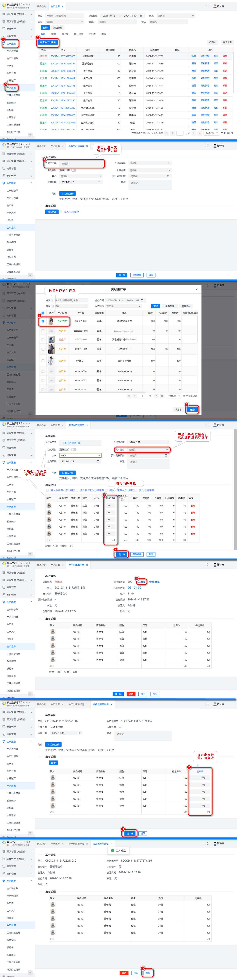Switch to the 部分出库 tab
The image size is (237, 980).
click(x=78, y=34)
